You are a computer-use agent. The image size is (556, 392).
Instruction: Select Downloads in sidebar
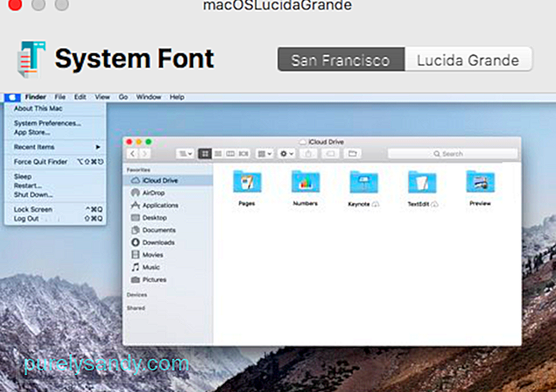tap(168, 242)
